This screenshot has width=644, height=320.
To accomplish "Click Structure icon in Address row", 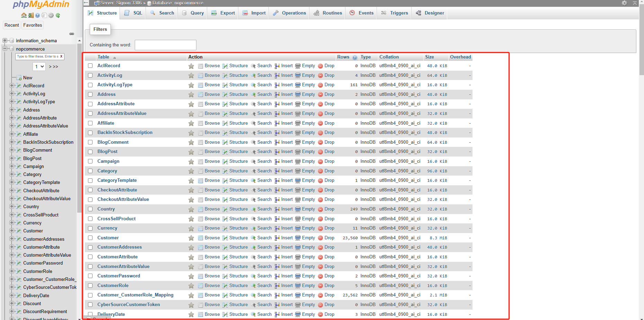I will coord(225,95).
